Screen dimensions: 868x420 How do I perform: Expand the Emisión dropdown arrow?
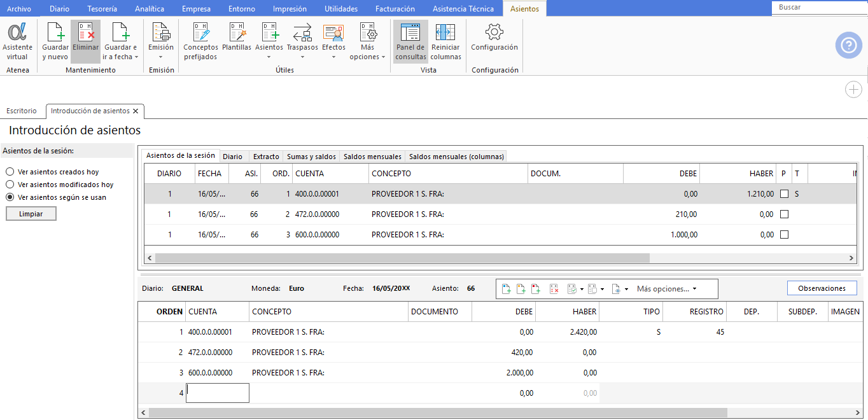tap(161, 57)
